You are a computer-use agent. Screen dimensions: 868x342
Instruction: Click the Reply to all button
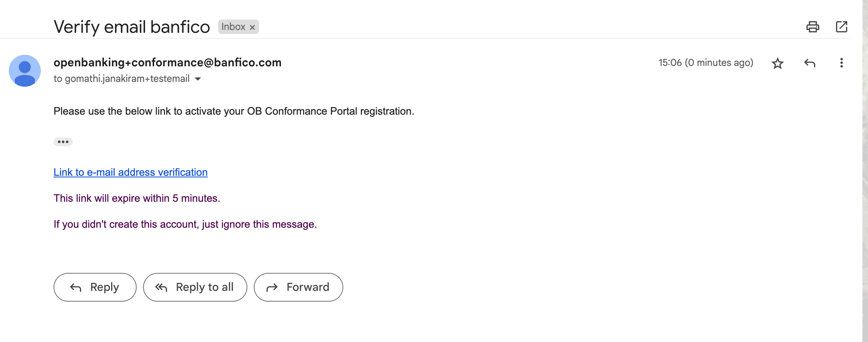(x=195, y=287)
